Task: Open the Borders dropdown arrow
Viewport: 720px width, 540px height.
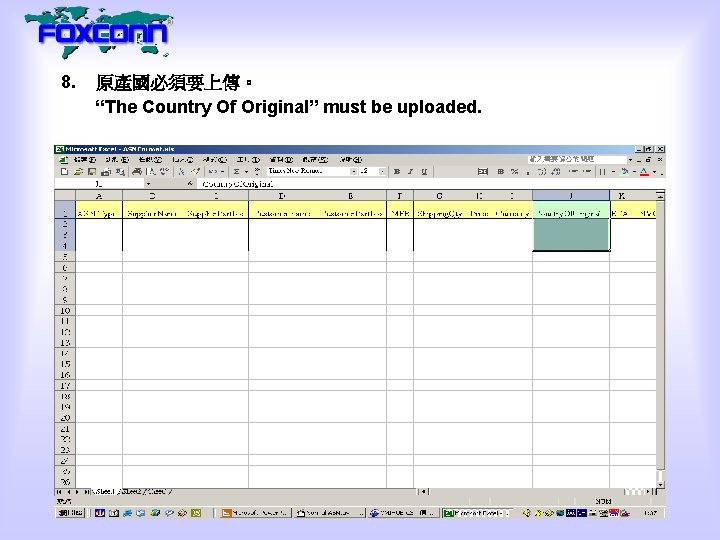Action: click(x=613, y=172)
